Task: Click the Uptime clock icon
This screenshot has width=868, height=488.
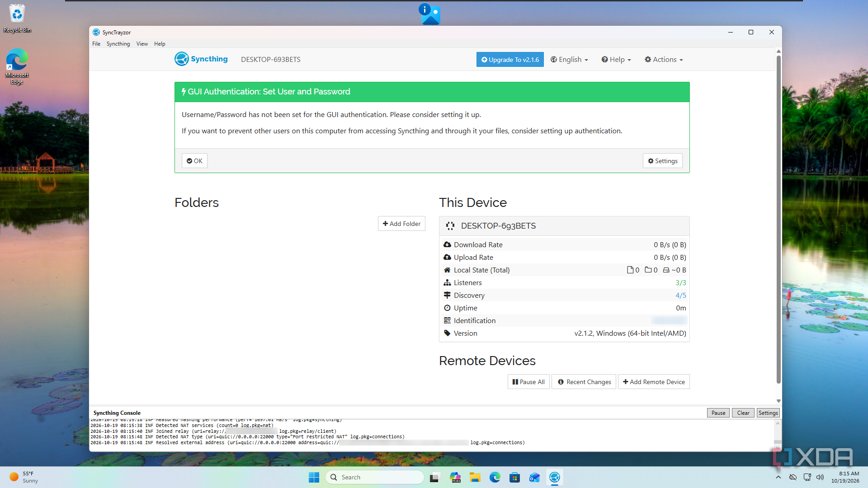Action: coord(447,308)
